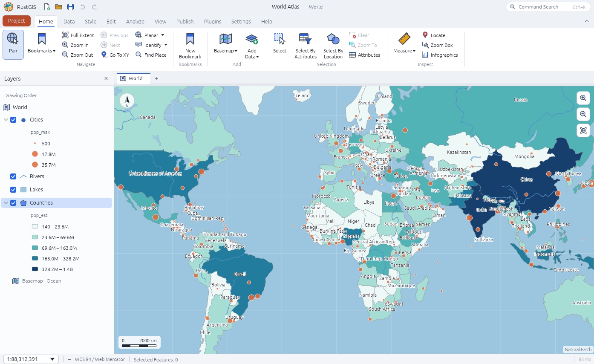
Task: Add a new map tab with plus
Action: (x=156, y=78)
